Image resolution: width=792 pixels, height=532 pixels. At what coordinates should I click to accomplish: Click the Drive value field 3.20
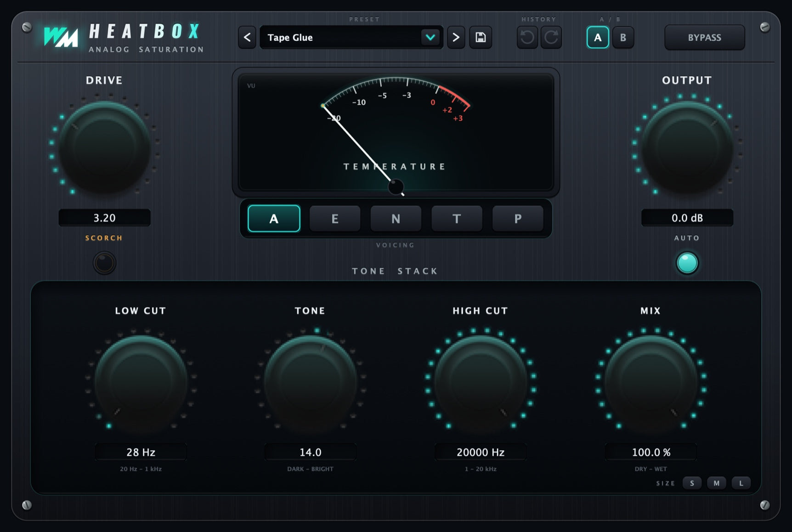point(104,218)
